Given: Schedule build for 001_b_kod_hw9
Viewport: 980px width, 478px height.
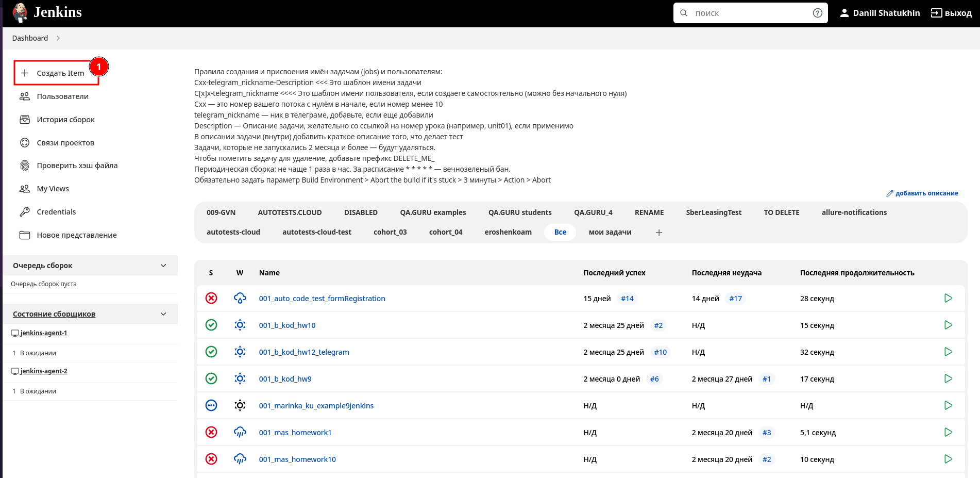Looking at the screenshot, I should [x=948, y=378].
